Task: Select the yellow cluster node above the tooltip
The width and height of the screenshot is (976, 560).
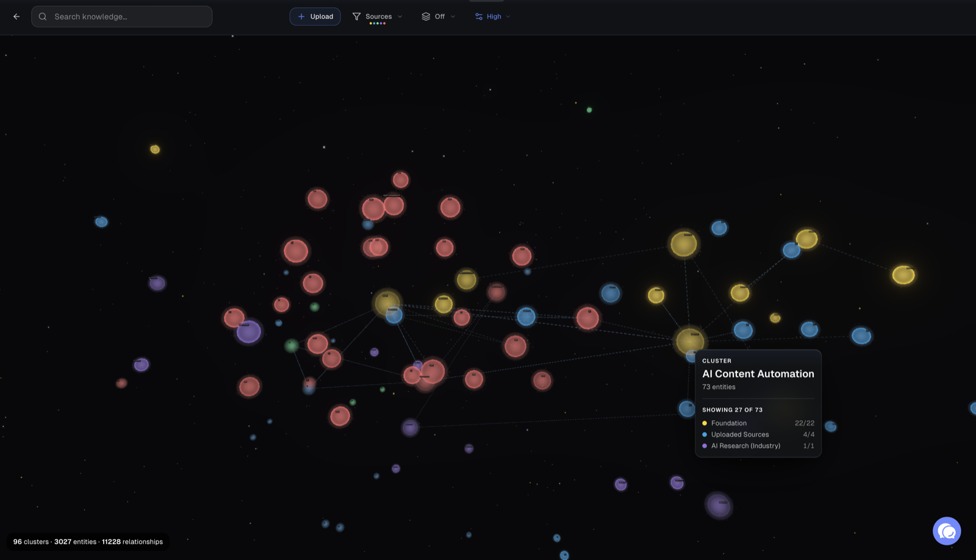Action: (690, 341)
